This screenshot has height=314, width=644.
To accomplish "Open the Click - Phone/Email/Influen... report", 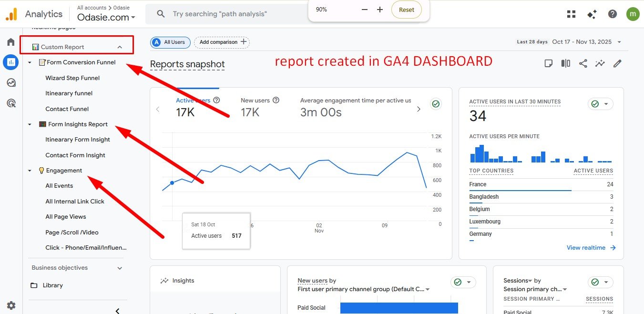I will [x=86, y=248].
